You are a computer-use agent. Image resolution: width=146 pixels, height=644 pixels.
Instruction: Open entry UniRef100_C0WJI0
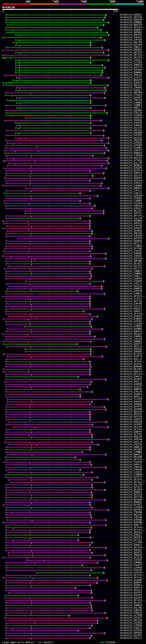pyautogui.click(x=131, y=193)
